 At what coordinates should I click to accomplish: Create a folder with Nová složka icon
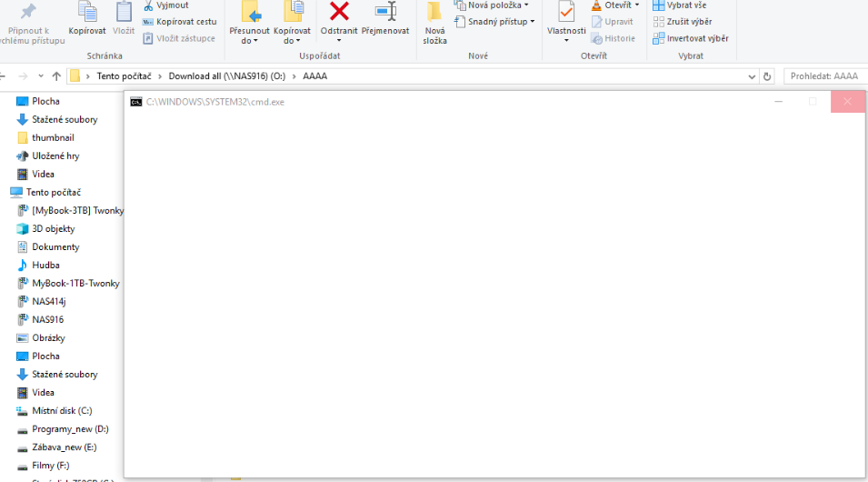point(434,13)
